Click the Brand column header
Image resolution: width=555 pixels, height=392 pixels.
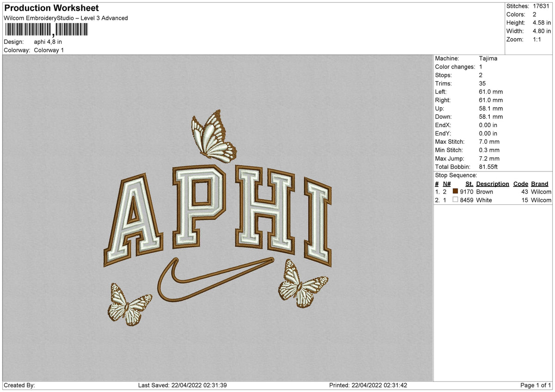click(x=539, y=184)
